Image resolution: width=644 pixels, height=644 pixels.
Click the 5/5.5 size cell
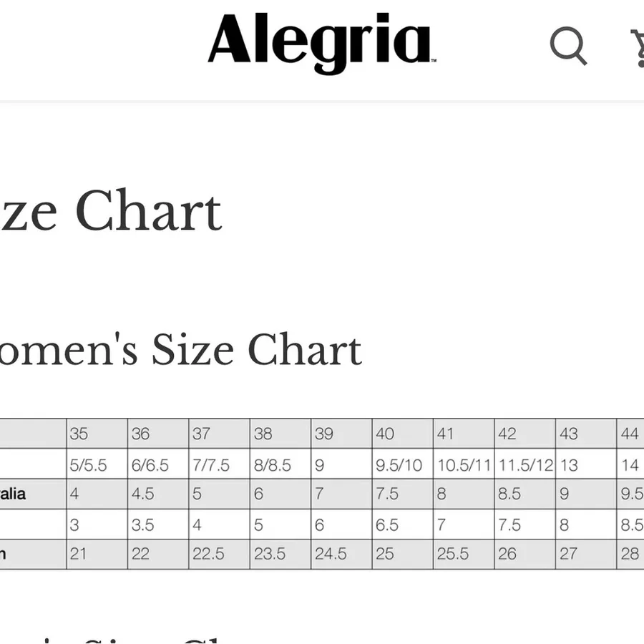pos(97,464)
